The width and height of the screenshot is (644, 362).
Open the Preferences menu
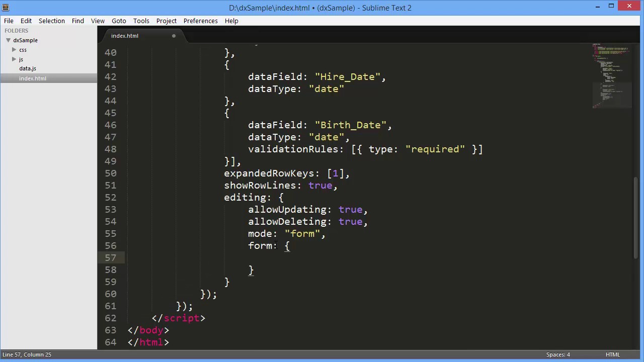click(200, 21)
